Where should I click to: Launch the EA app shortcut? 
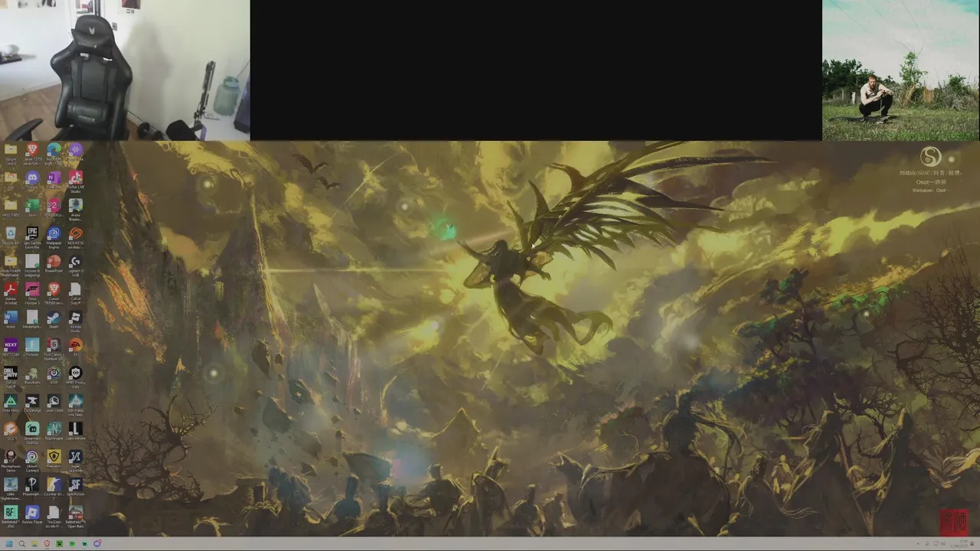(x=75, y=347)
